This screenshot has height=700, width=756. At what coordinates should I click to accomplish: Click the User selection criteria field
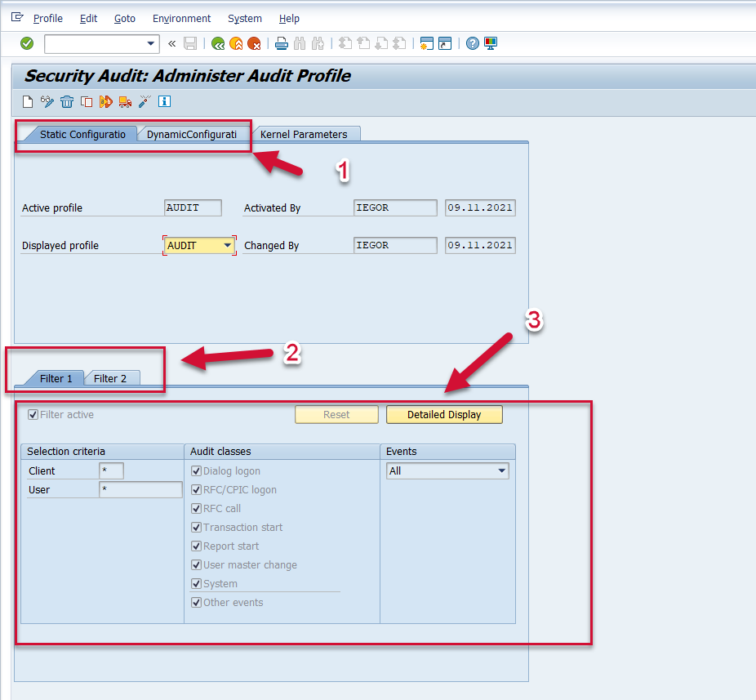click(x=140, y=490)
